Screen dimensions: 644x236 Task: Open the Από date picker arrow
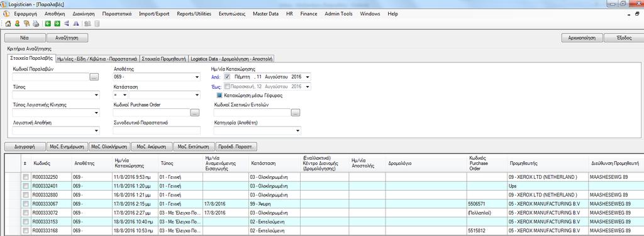(308, 77)
